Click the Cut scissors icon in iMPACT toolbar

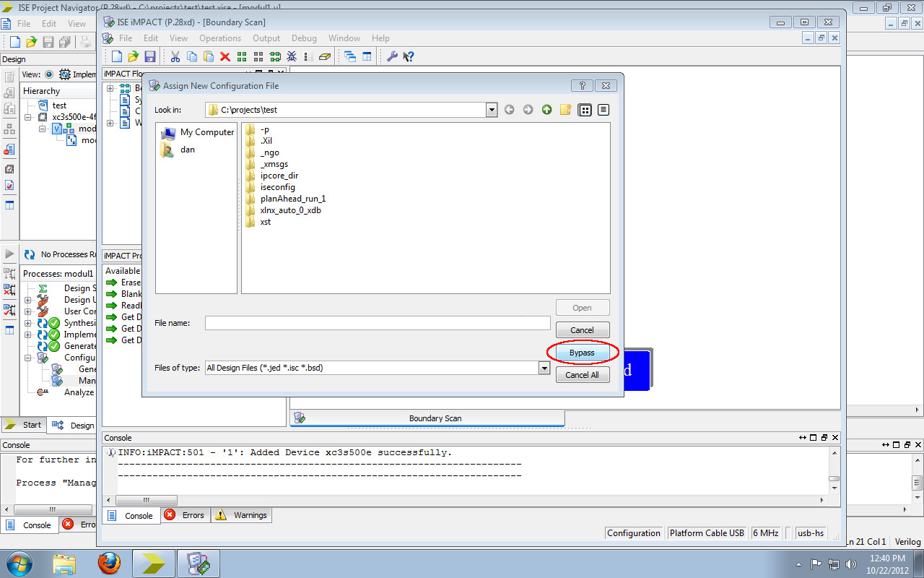click(175, 56)
